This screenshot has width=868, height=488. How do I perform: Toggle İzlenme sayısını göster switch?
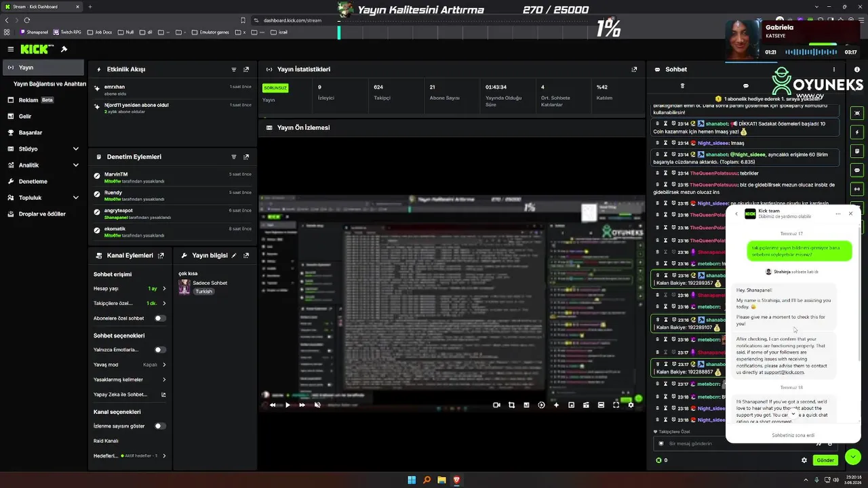point(160,426)
